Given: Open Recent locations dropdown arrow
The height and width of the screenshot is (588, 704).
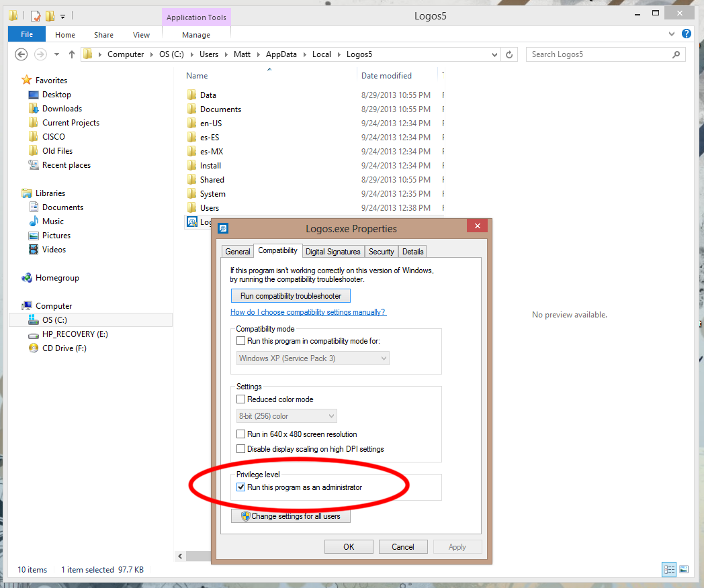Looking at the screenshot, I should tap(56, 55).
